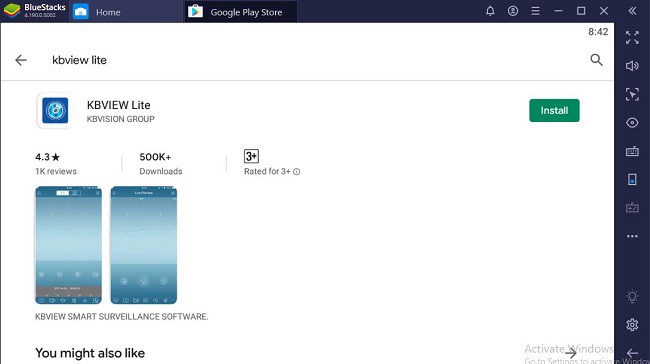Viewport: 650px width, 364px height.
Task: Open KBVIEW Lite app title
Action: point(119,105)
